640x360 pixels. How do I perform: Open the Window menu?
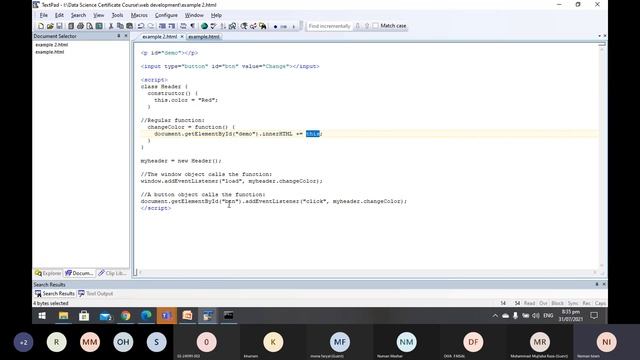click(194, 15)
